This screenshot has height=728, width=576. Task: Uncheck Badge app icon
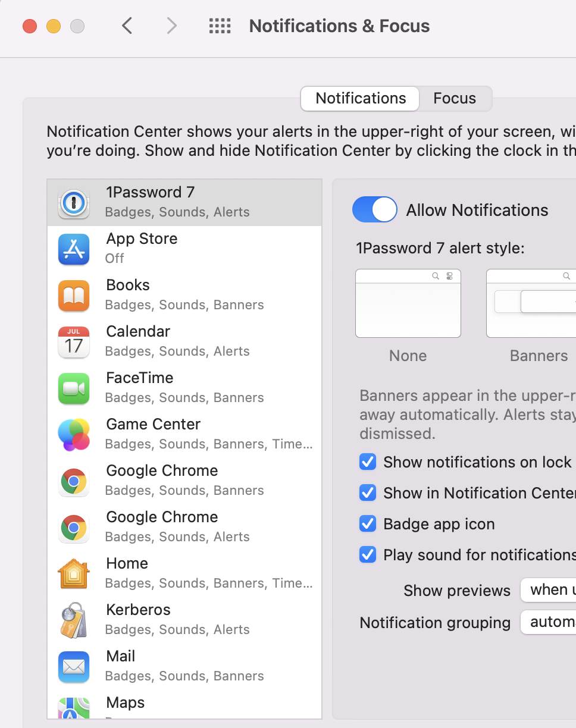(x=368, y=524)
